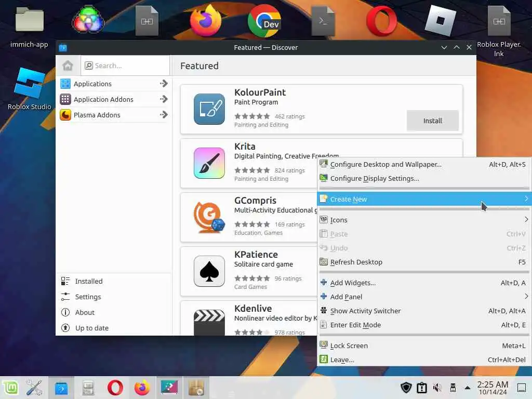Viewport: 532px width, 399px height.
Task: Launch Roblox Studio from desktop
Action: (x=29, y=89)
